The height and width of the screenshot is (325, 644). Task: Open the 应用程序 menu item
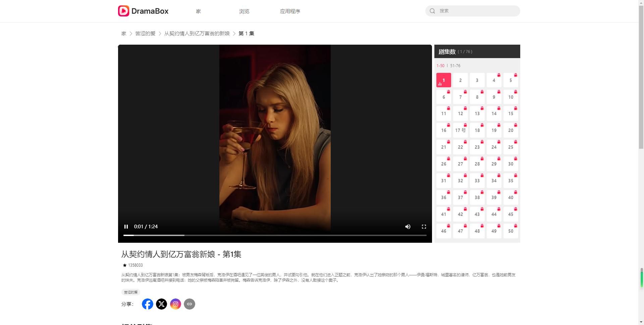[290, 11]
